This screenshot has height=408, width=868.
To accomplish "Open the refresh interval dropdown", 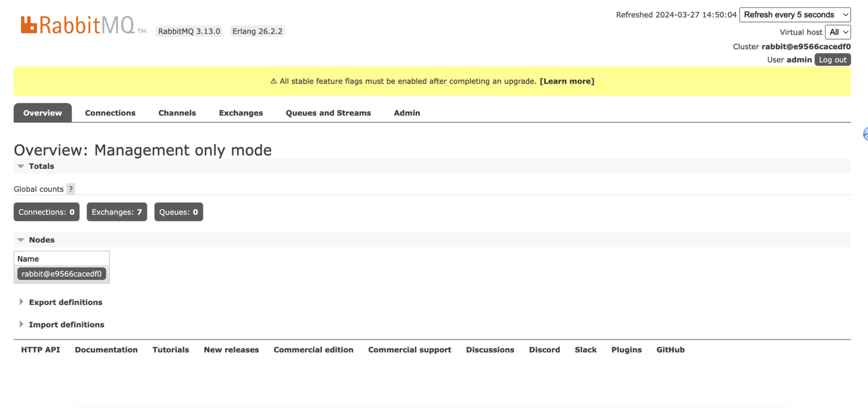I will 795,15.
